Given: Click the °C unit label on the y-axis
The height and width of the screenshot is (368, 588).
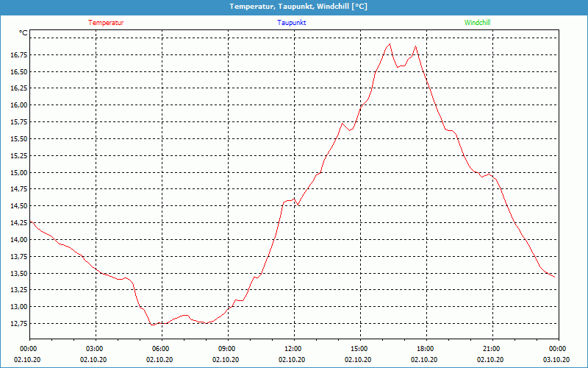Looking at the screenshot, I should pos(24,33).
